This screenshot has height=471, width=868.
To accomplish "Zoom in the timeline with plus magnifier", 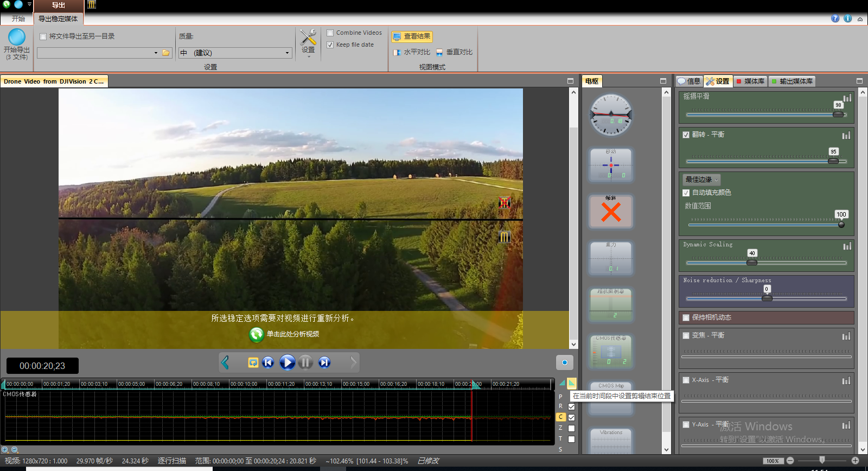I will pos(5,450).
